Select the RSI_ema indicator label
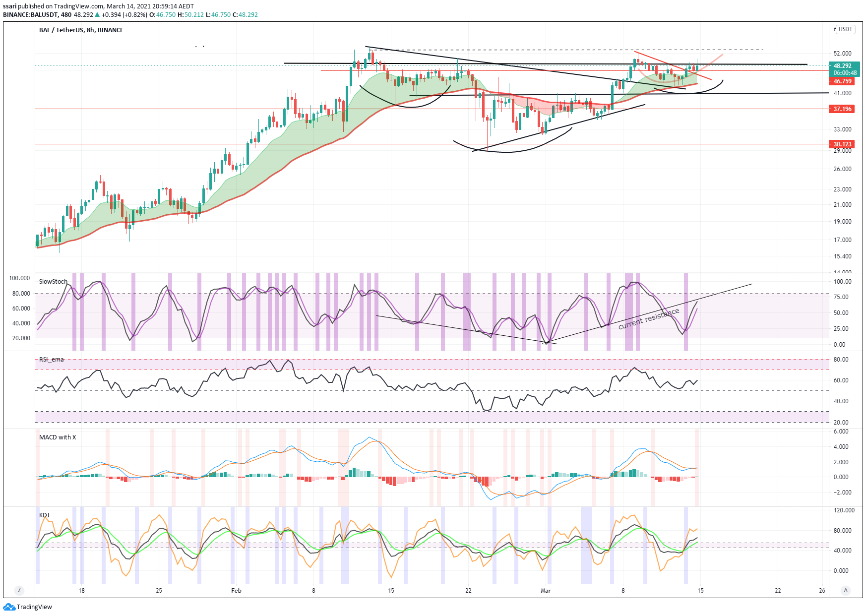The image size is (866, 616). 52,360
